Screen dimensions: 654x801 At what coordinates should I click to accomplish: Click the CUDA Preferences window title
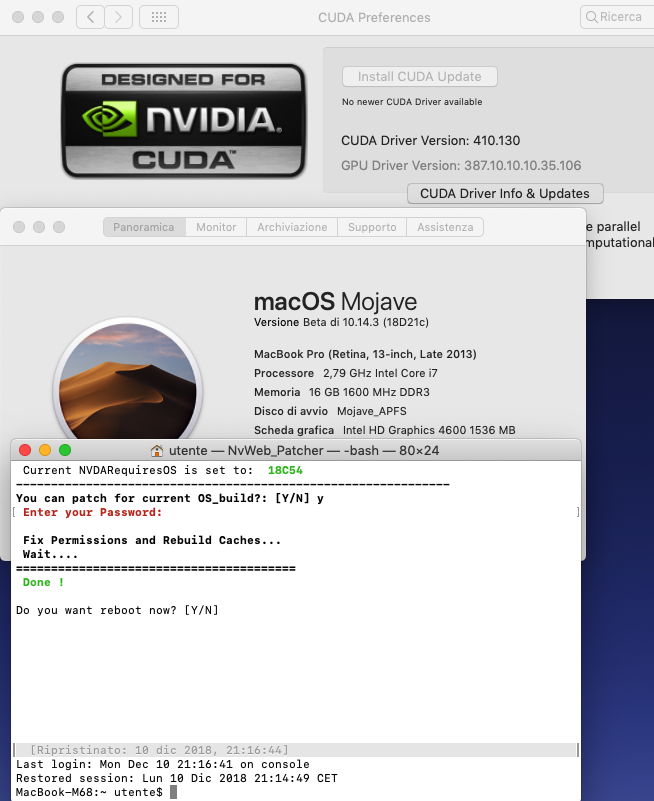(x=374, y=17)
